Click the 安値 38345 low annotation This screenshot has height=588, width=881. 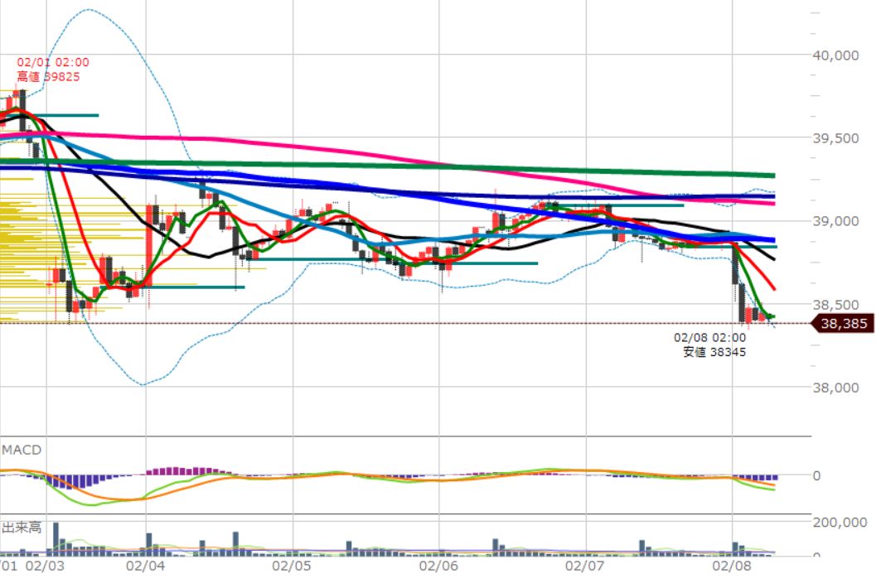(x=714, y=352)
